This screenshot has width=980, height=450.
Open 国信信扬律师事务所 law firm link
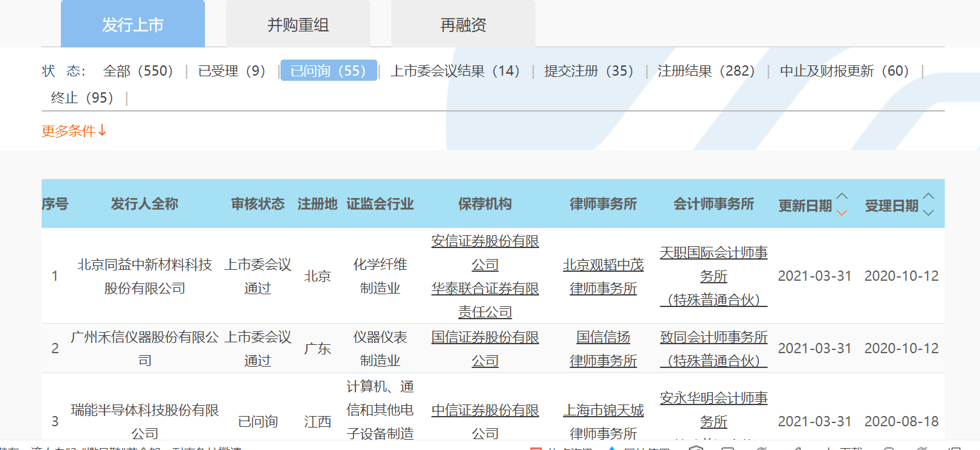tap(603, 349)
